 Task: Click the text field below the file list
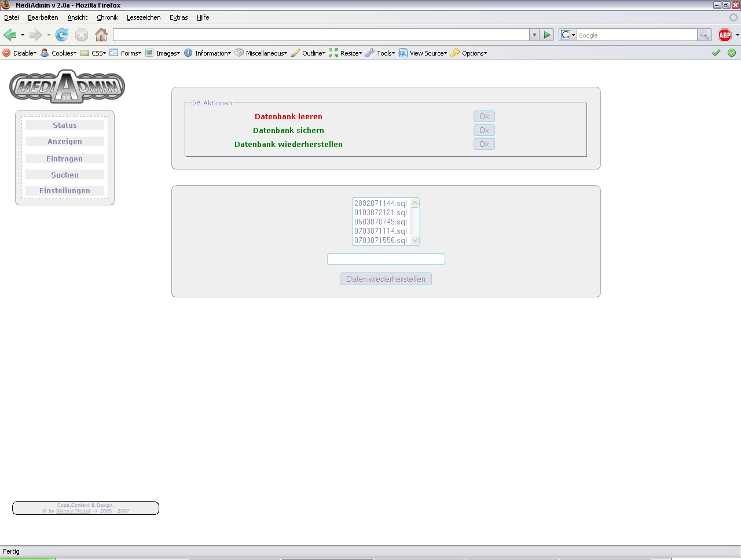(386, 259)
